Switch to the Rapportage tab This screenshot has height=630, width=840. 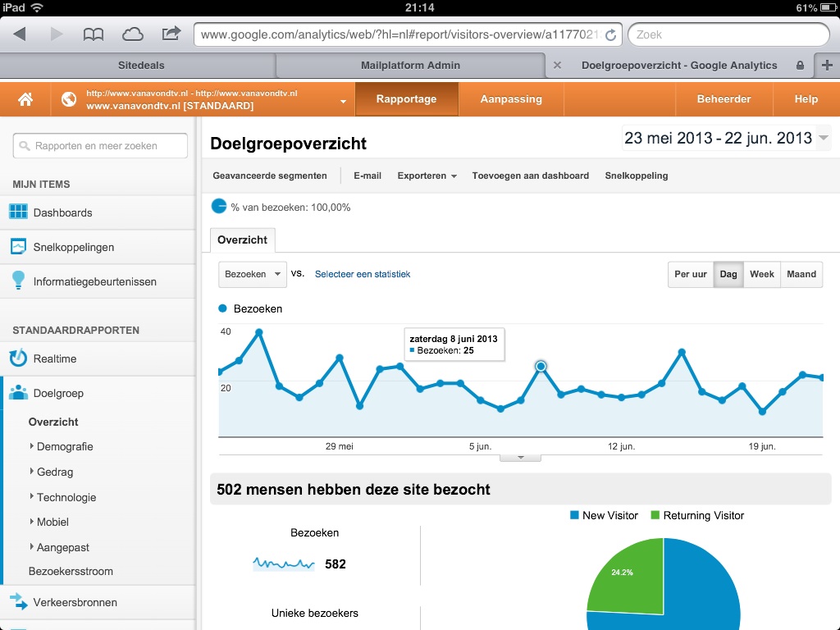click(406, 99)
